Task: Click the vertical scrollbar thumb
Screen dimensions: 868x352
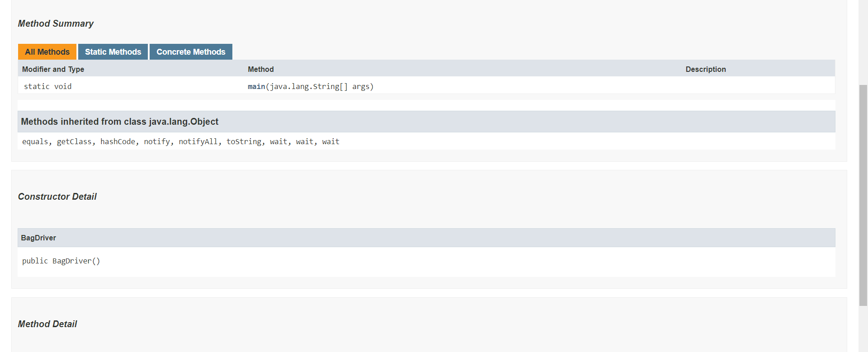Action: coord(863,195)
